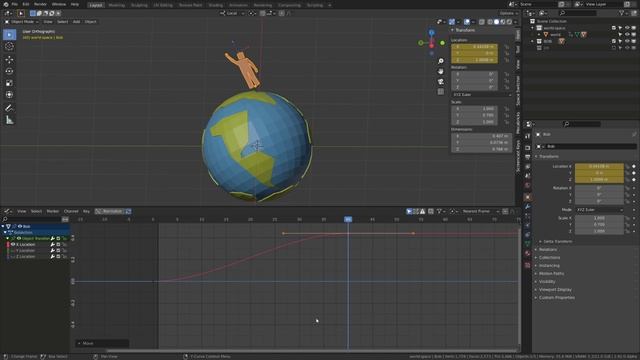This screenshot has width=640, height=360.
Task: Expand the Custom Properties panel
Action: click(x=556, y=298)
